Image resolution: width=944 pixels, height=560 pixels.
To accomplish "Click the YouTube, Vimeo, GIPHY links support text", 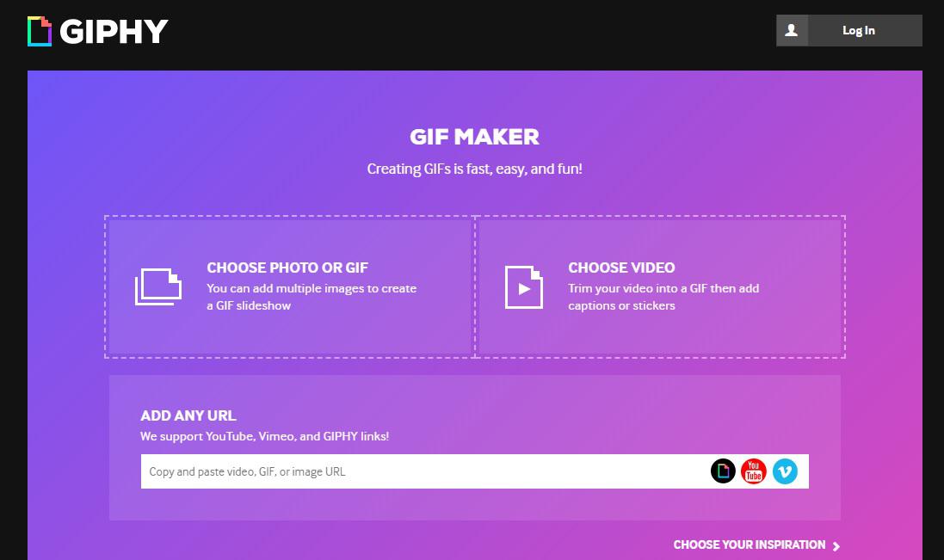I will pos(264,437).
